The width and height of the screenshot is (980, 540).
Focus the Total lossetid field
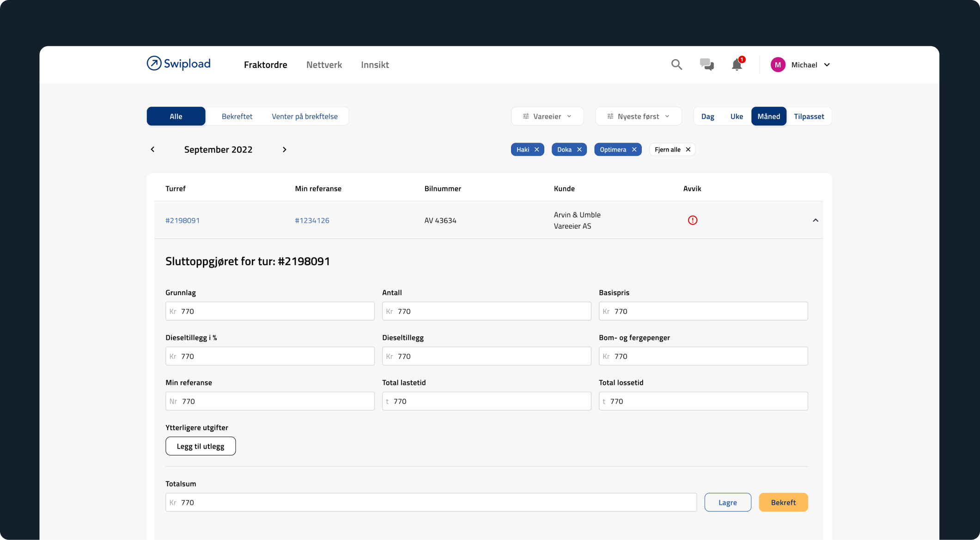703,401
